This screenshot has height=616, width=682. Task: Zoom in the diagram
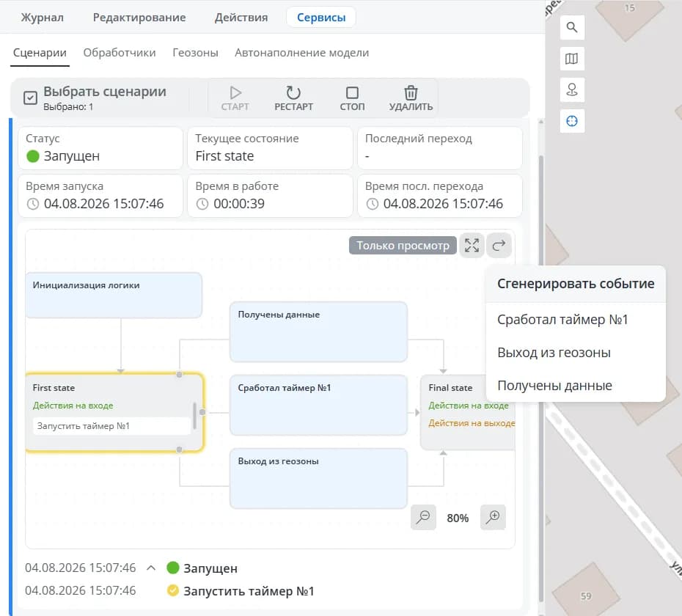pos(493,517)
